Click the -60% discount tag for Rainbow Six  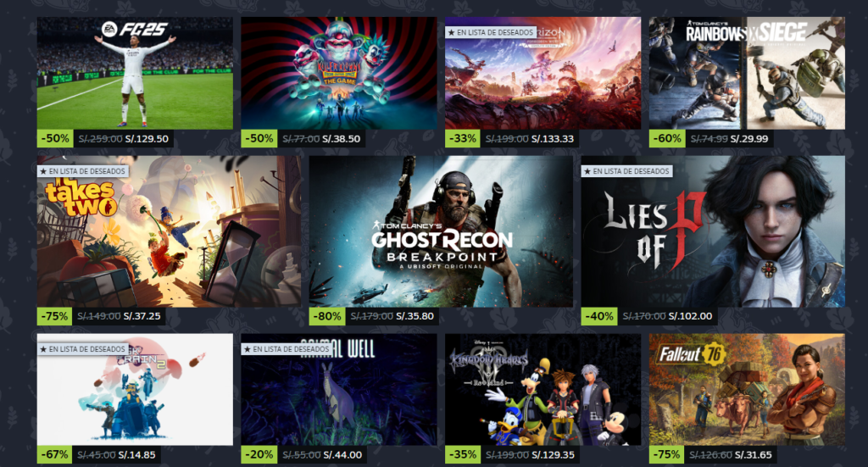pyautogui.click(x=667, y=138)
